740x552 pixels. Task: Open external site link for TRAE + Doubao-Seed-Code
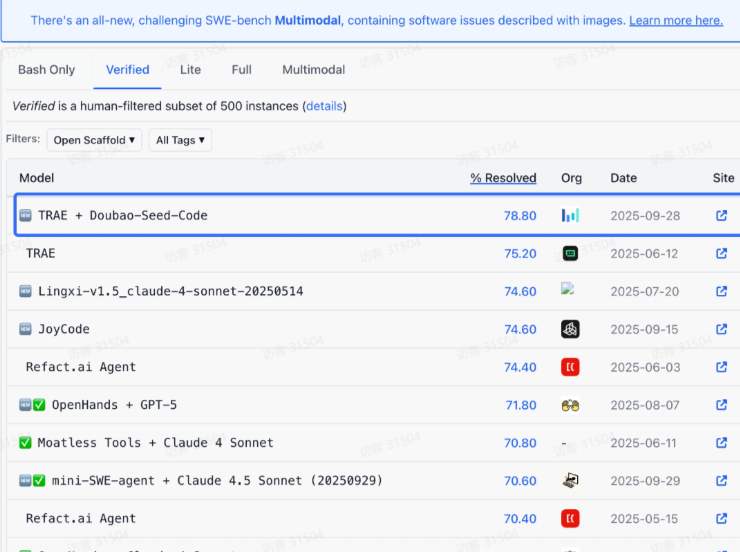click(721, 215)
